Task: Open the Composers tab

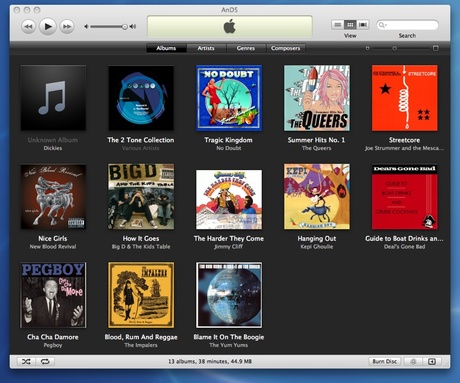Action: [x=285, y=48]
